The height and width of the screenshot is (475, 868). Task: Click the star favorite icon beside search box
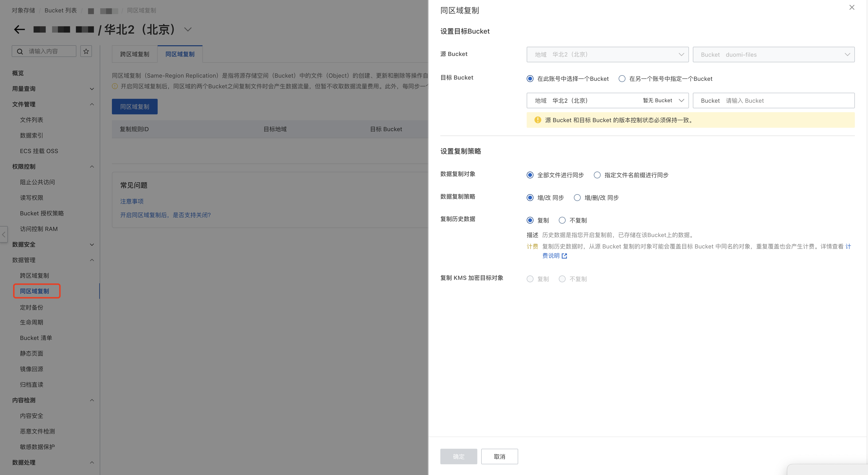(x=86, y=51)
